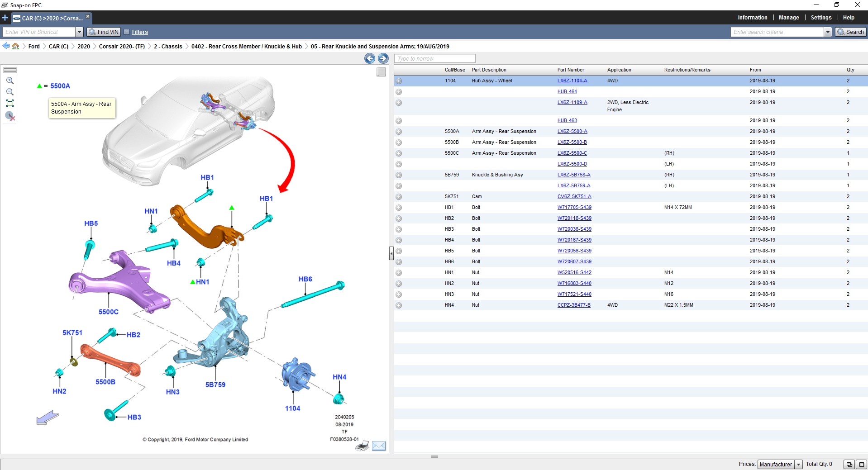
Task: Fit illustration to window icon
Action: pos(10,103)
